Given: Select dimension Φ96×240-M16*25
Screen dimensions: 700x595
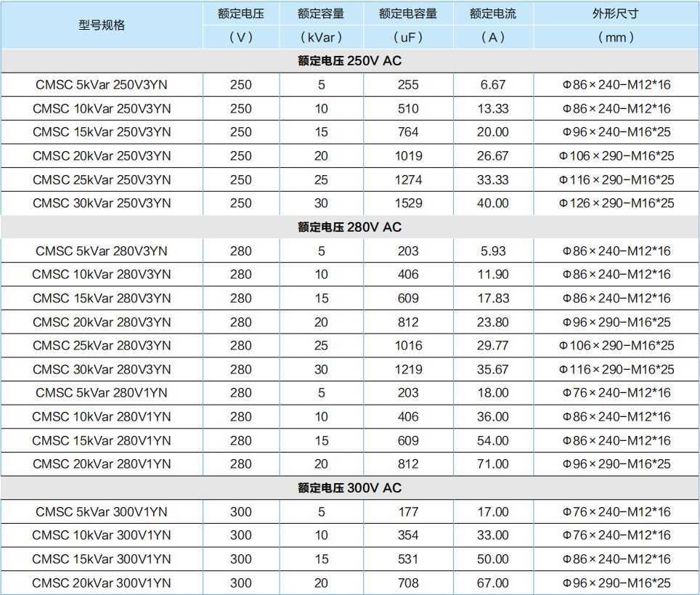Looking at the screenshot, I should 616,132.
